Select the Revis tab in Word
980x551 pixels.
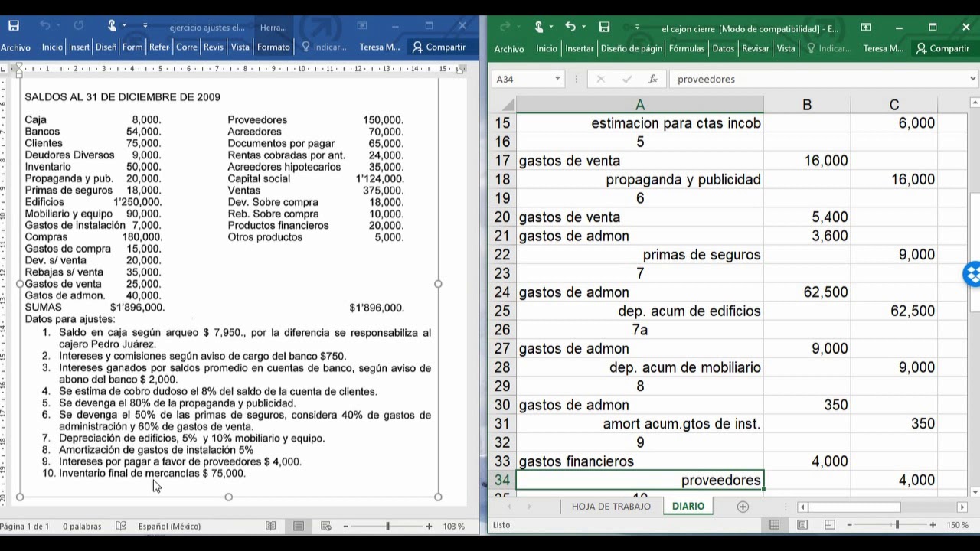(214, 47)
